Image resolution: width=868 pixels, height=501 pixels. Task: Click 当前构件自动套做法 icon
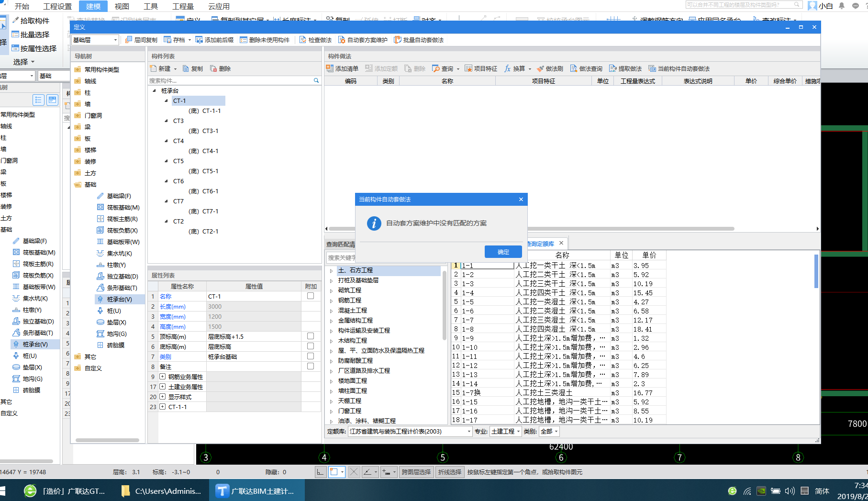point(652,68)
